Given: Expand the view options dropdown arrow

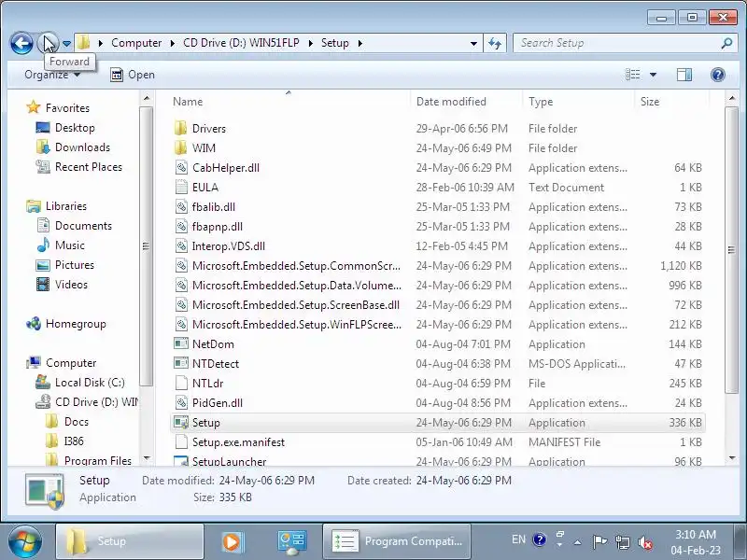Looking at the screenshot, I should click(x=653, y=75).
